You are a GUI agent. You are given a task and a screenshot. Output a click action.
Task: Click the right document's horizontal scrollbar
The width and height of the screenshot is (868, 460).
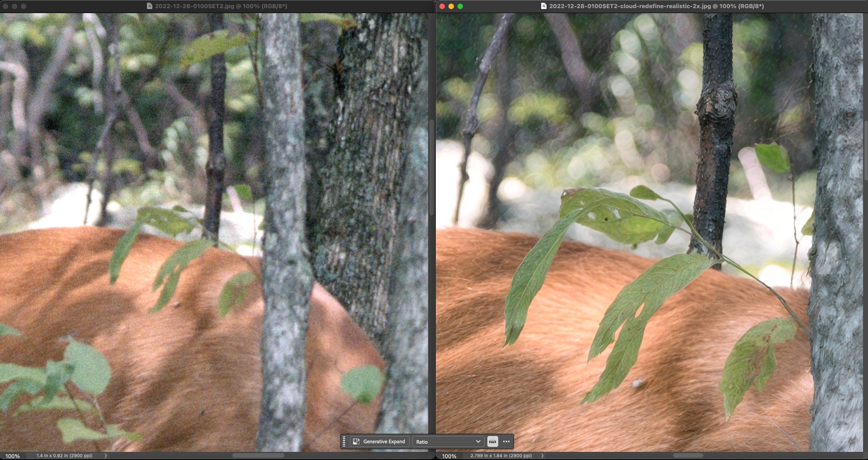[688, 456]
